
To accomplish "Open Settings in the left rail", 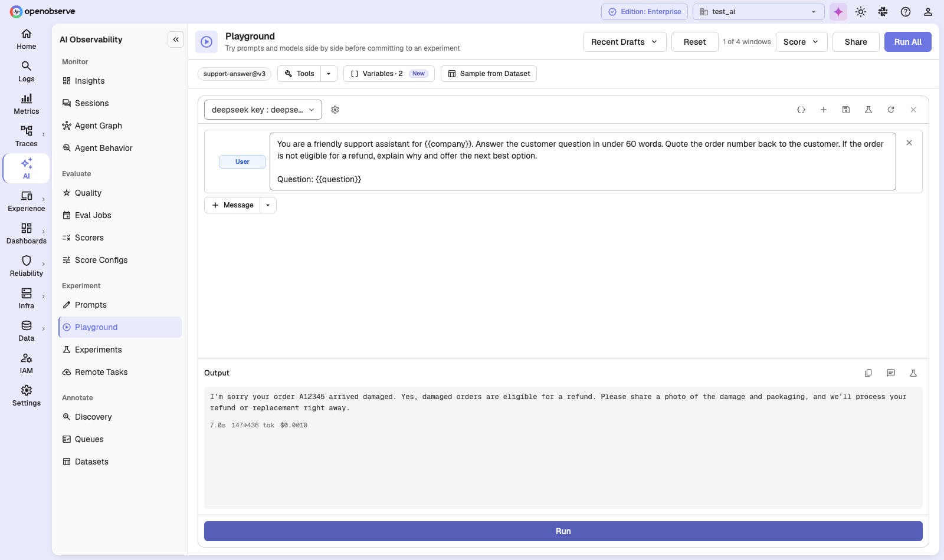I will coord(27,396).
